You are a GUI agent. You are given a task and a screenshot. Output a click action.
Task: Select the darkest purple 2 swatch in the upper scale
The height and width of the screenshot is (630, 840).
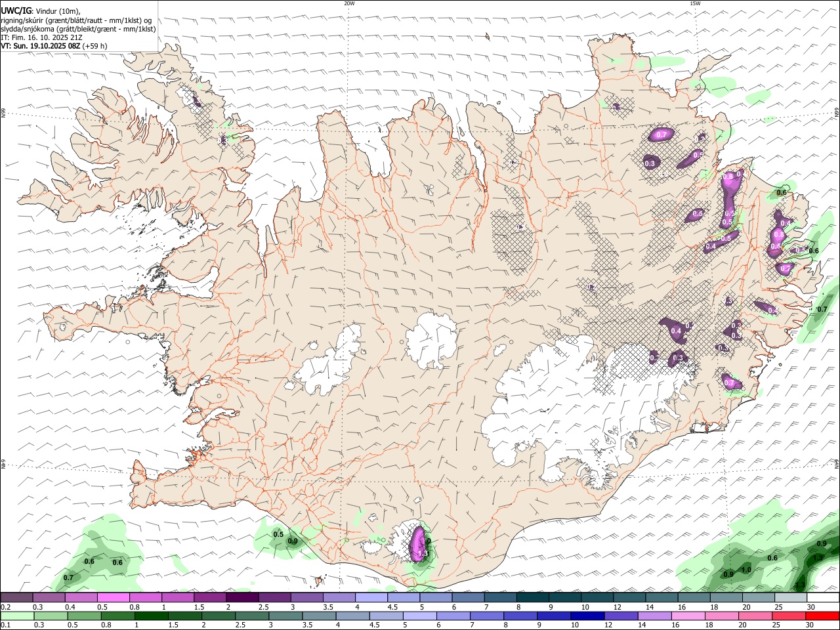tap(242, 598)
